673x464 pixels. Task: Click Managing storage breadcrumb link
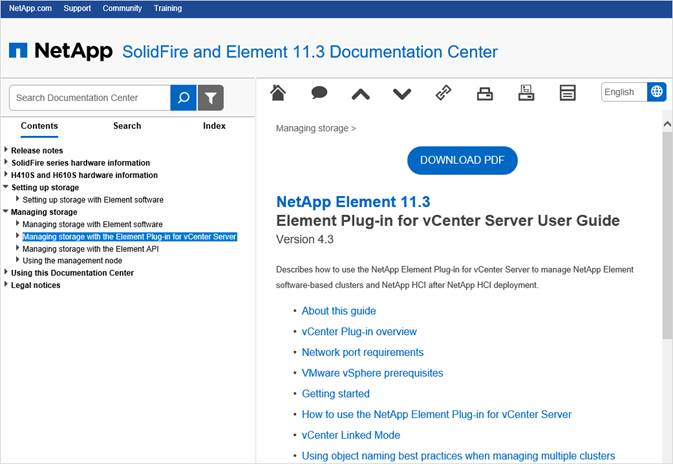click(312, 128)
